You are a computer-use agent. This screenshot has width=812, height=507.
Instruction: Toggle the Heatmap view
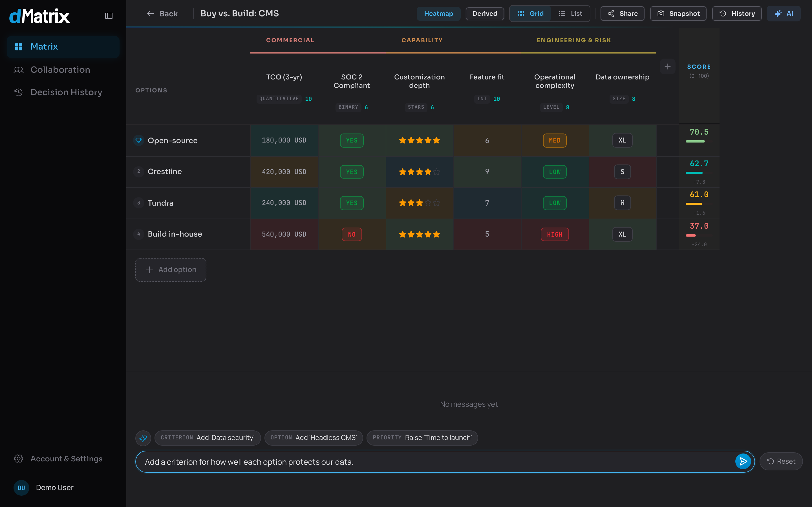click(x=438, y=14)
